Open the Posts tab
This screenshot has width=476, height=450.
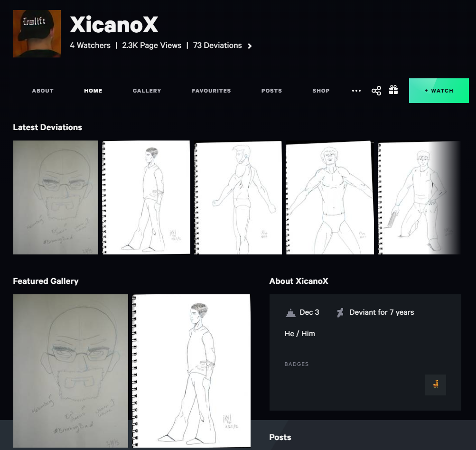pos(272,91)
